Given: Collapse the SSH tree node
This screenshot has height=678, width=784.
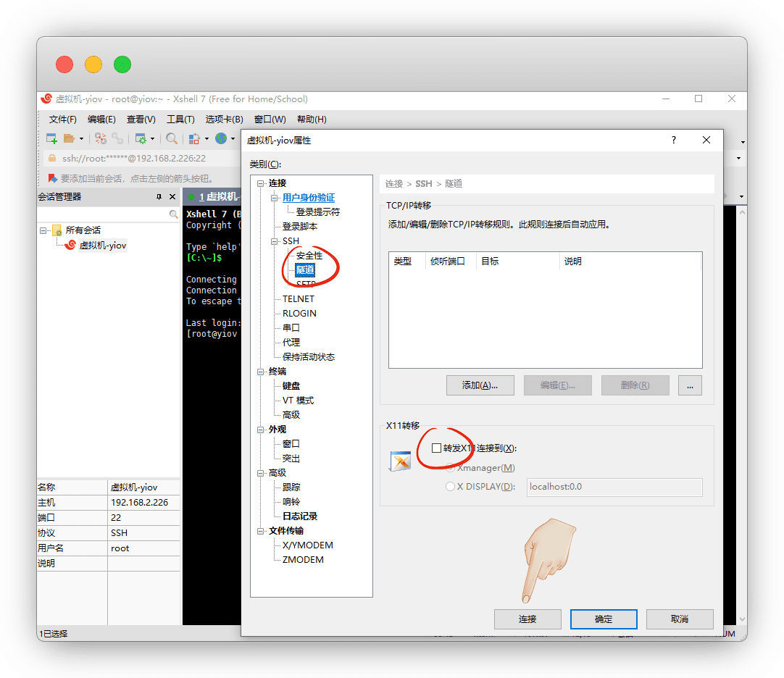Looking at the screenshot, I should 275,241.
